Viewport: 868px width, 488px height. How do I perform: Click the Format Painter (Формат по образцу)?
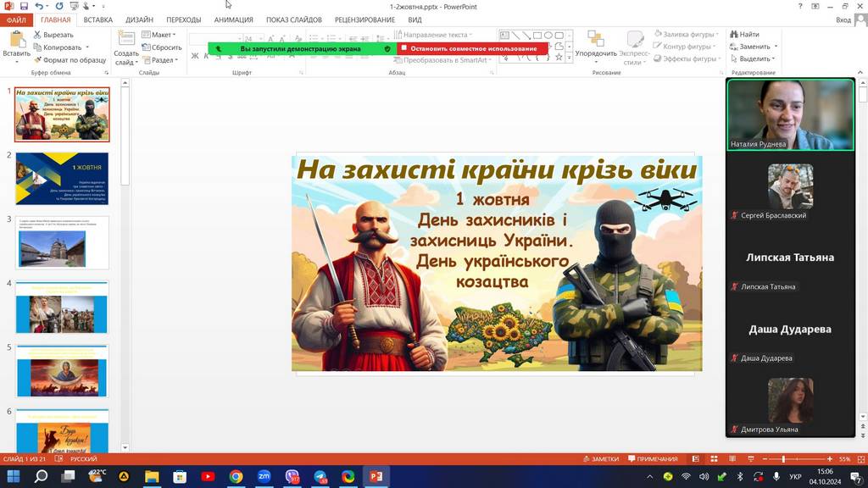70,60
